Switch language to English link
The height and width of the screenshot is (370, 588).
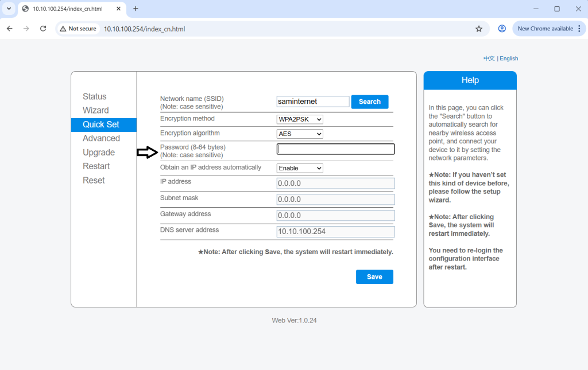(509, 59)
